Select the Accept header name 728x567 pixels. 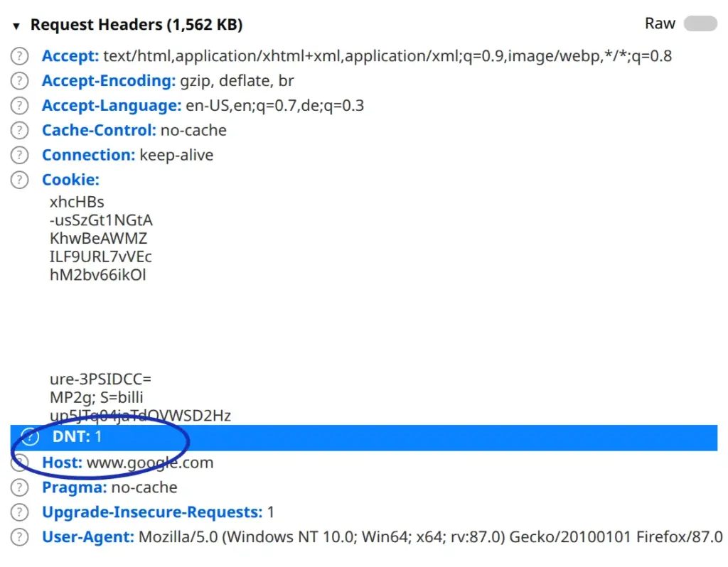pos(70,56)
